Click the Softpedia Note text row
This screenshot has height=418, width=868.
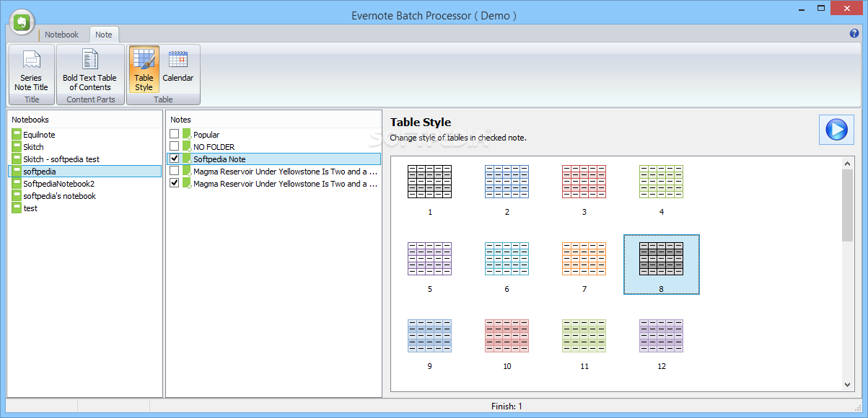click(274, 159)
